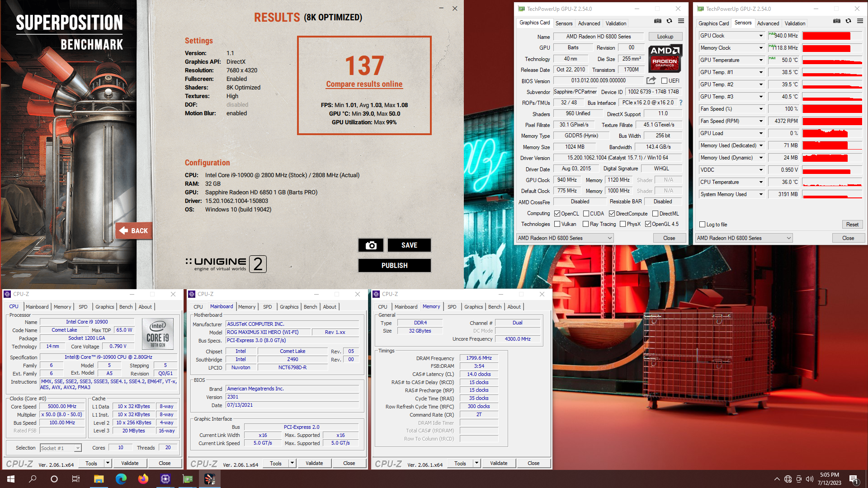The image size is (868, 488).
Task: Open the Windows Start menu
Action: 11,479
